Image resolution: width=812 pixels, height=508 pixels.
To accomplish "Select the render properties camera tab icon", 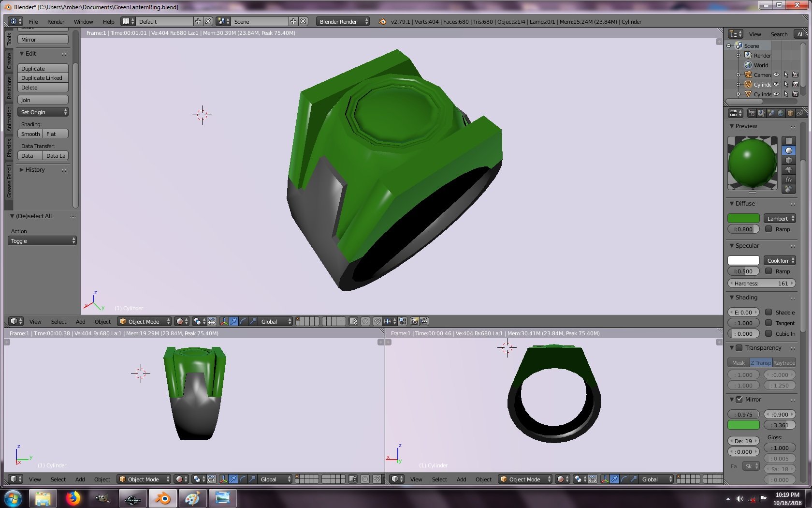I will point(752,113).
